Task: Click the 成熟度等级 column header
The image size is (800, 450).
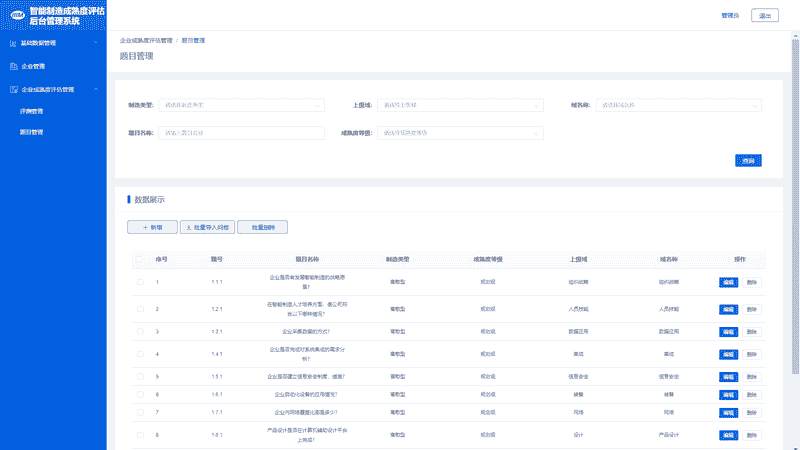Action: [x=488, y=259]
